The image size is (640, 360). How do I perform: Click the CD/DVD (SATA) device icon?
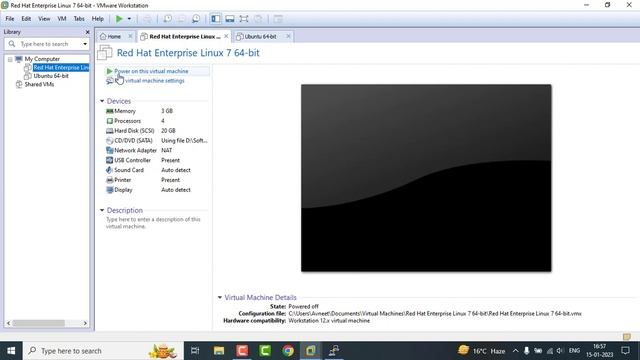click(x=109, y=140)
